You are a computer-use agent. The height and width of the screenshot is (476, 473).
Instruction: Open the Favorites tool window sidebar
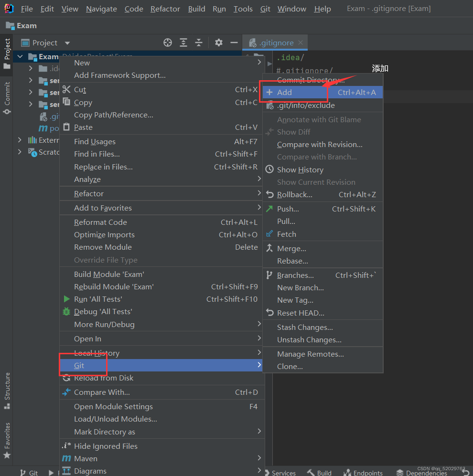[x=7, y=440]
